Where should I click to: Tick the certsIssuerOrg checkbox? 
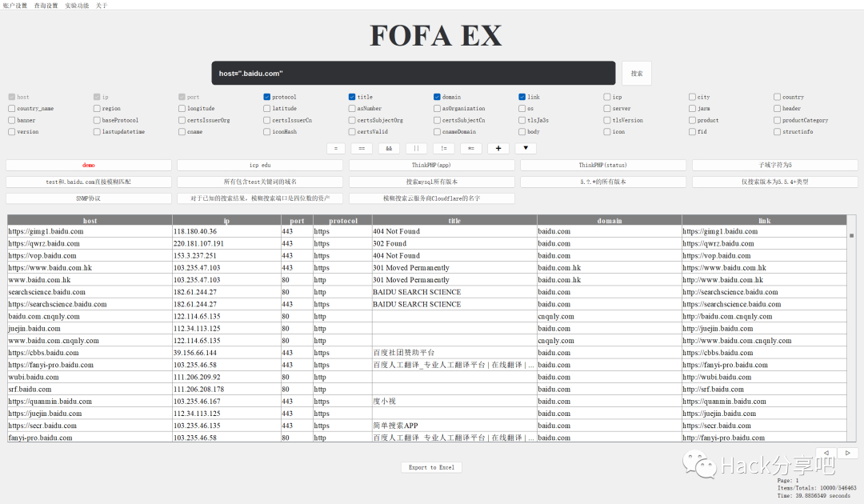(x=182, y=120)
